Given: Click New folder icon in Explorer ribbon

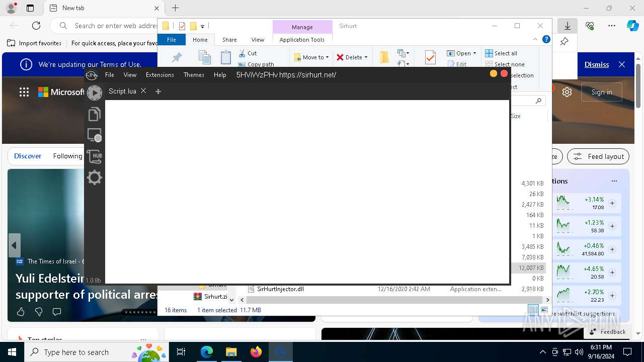Looking at the screenshot, I should tap(384, 57).
